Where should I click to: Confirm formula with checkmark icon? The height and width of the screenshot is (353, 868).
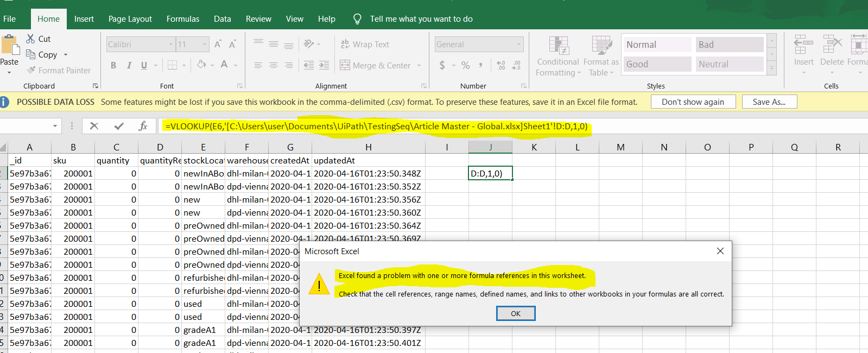pos(119,126)
